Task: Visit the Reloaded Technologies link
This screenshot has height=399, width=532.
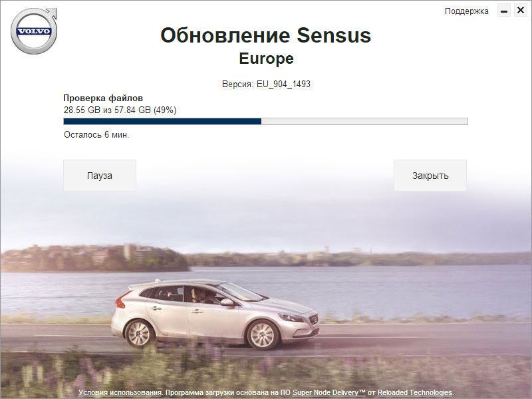Action: pyautogui.click(x=416, y=392)
